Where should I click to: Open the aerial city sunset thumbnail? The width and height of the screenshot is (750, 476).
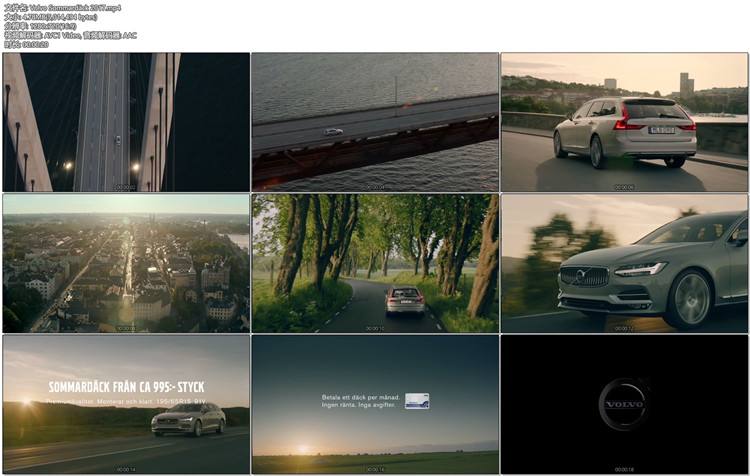(x=126, y=263)
